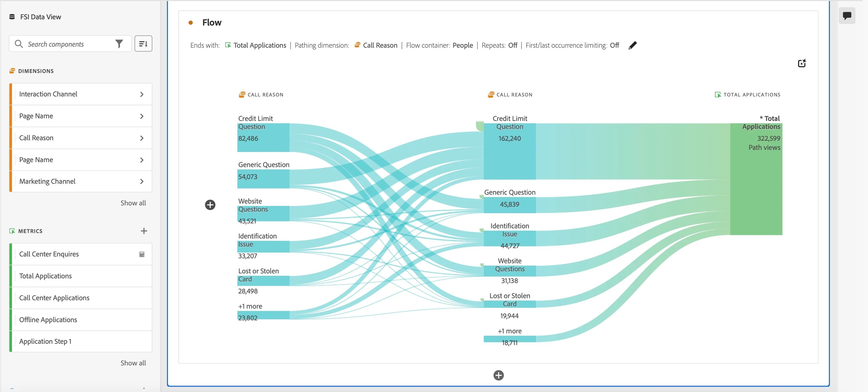
Task: Click the Lost or Stolen Card 28,498 node
Action: pos(263,281)
